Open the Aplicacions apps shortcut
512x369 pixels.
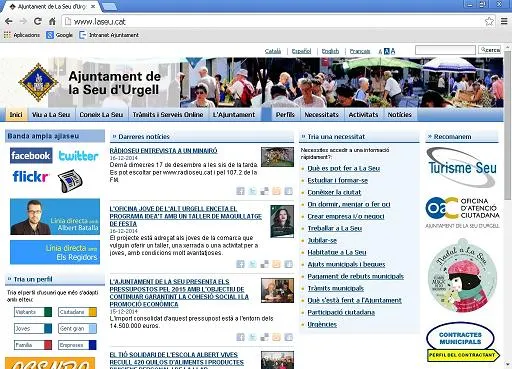[22, 35]
